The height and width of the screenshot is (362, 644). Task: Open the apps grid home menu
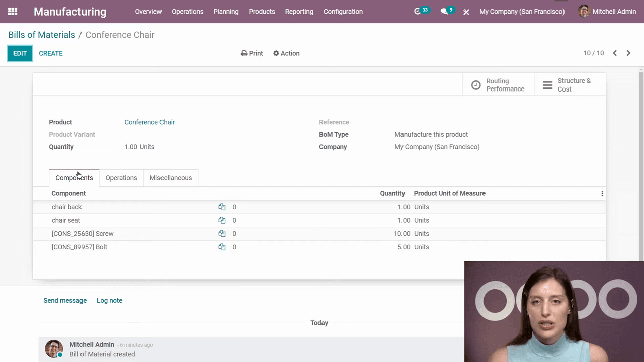coord(13,11)
